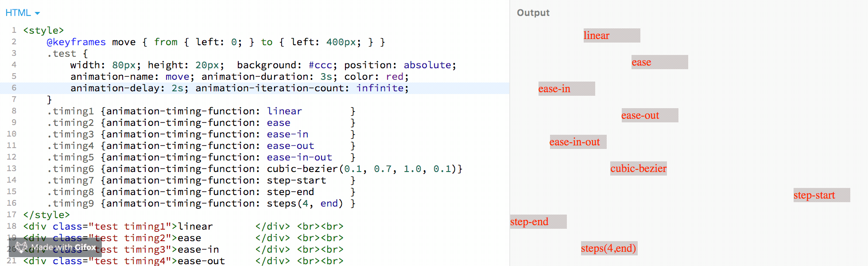
Task: Open the HTML panel dropdown arrow
Action: (x=37, y=13)
